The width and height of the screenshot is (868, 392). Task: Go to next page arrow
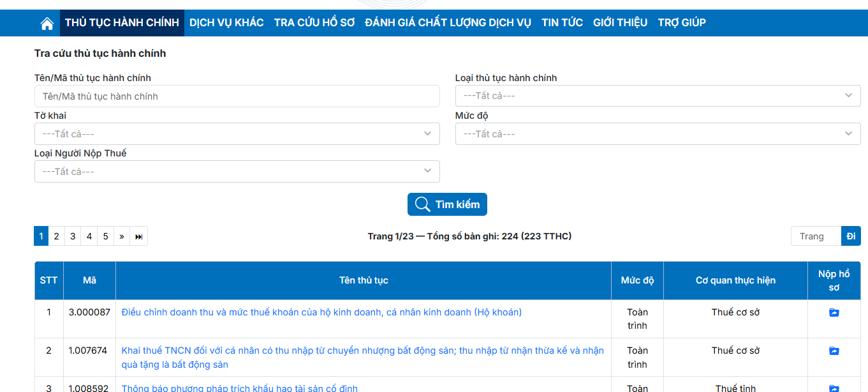[x=121, y=236]
